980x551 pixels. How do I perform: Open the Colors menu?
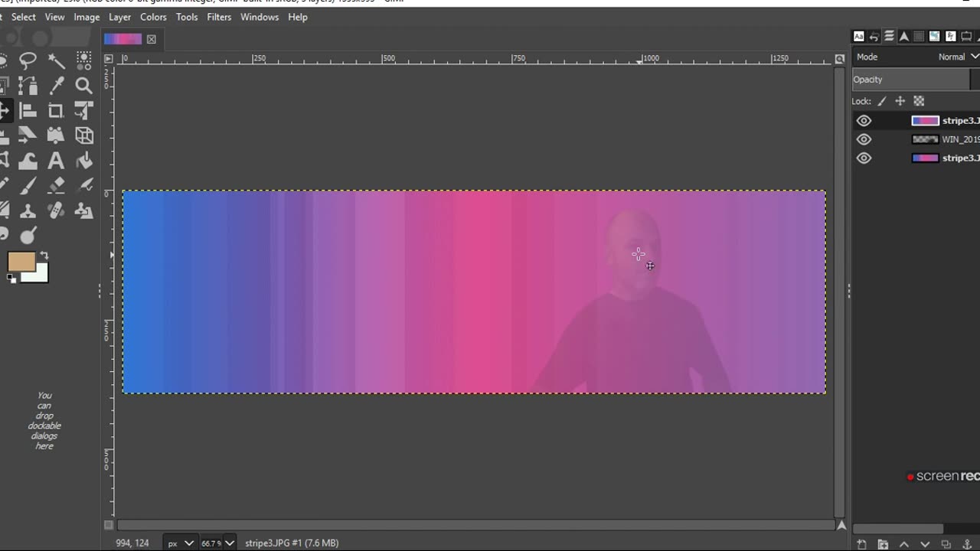tap(153, 17)
